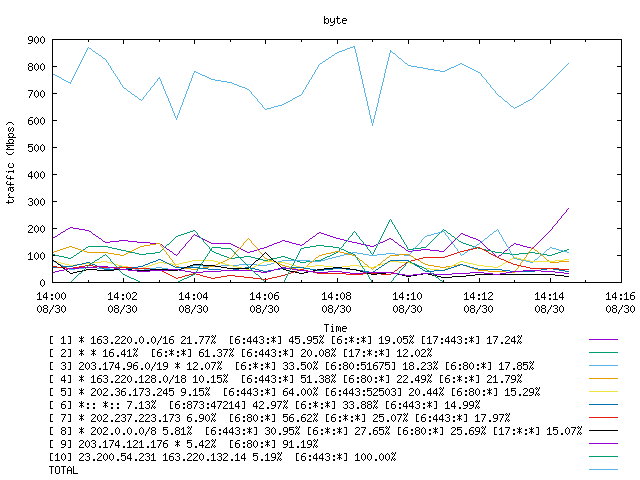Select legend entry [5] 202.36.173.245 9.15%

(294, 392)
